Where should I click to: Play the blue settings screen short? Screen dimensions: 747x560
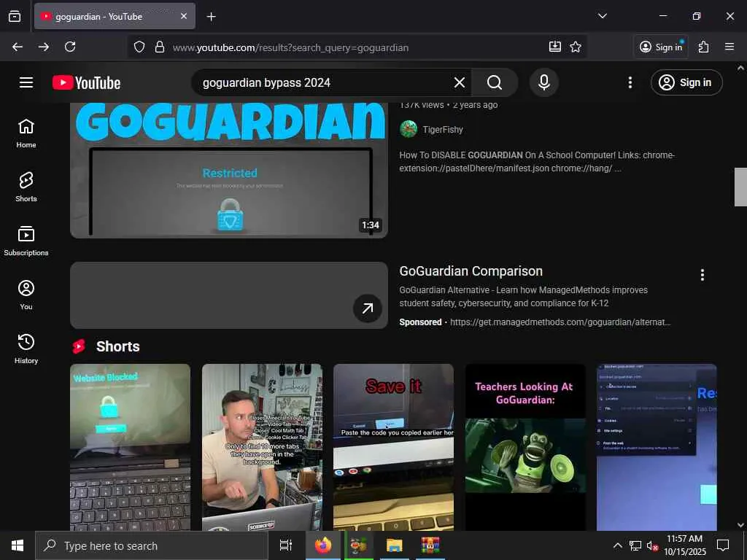point(657,447)
